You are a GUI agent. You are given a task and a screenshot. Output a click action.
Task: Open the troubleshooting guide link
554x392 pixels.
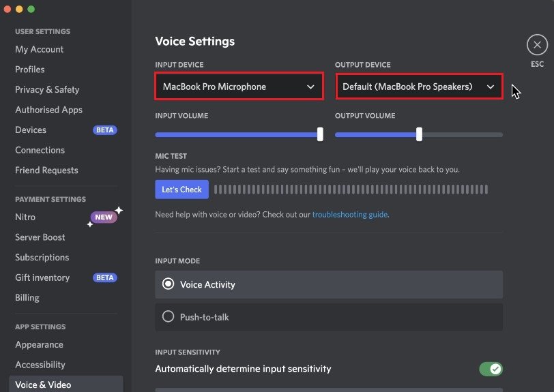(x=349, y=215)
